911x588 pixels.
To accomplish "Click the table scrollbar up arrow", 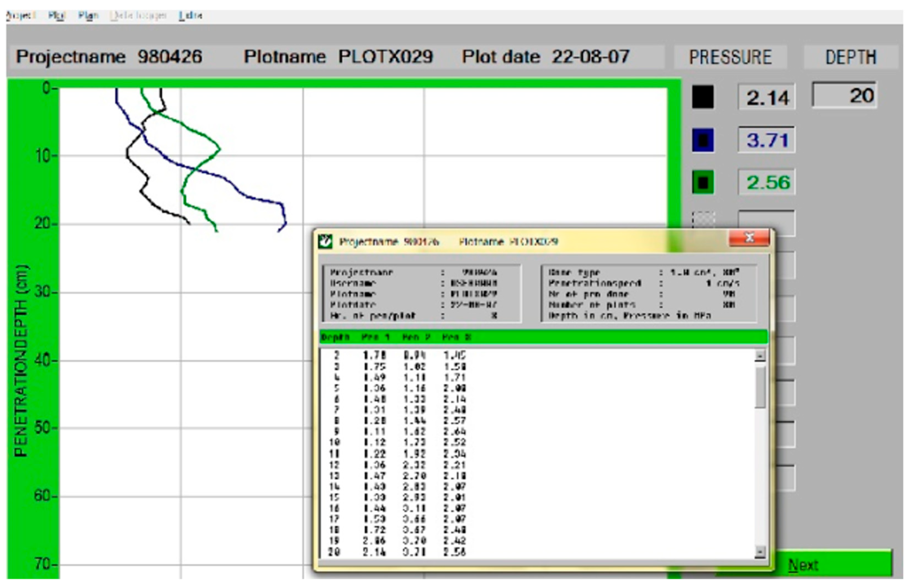I will point(760,355).
